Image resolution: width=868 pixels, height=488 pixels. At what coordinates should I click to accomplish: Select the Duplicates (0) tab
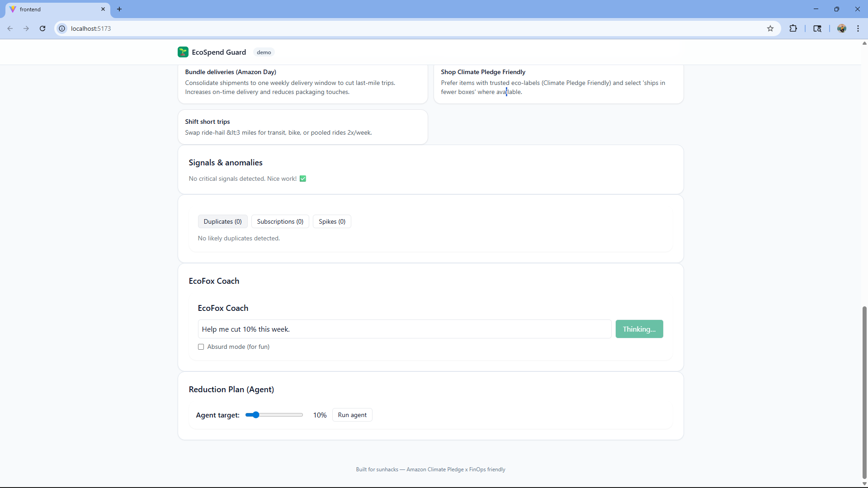(x=222, y=221)
